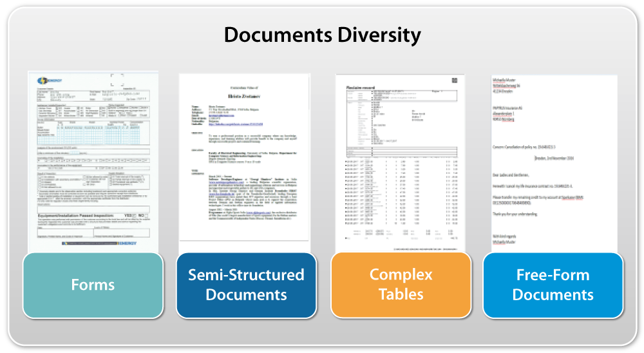Choose the Free-Form Documents button
Viewport: 644px width, 353px height.
[x=553, y=285]
